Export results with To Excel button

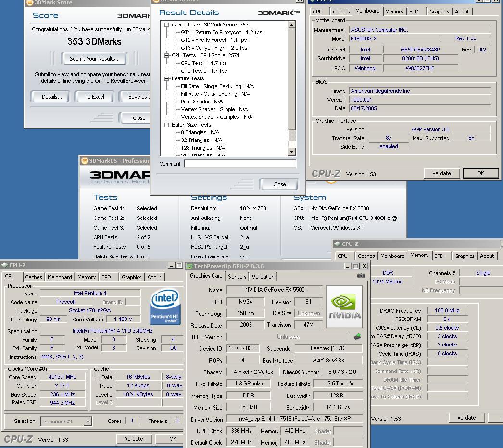pos(95,97)
